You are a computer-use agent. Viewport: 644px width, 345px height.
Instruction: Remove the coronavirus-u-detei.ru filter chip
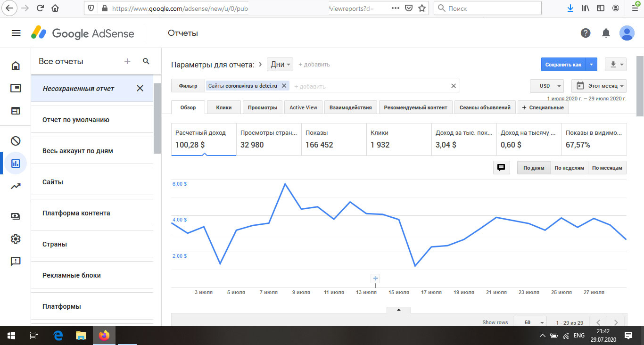coord(284,86)
